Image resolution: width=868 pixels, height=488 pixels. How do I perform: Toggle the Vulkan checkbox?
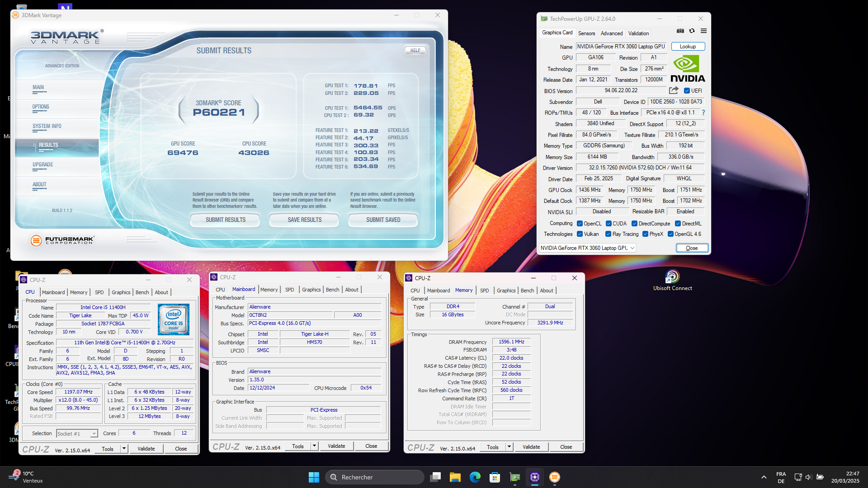click(x=580, y=234)
